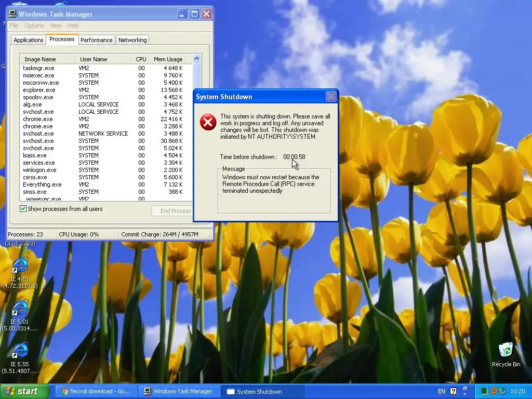Select the explorer.exe process row

[x=106, y=90]
